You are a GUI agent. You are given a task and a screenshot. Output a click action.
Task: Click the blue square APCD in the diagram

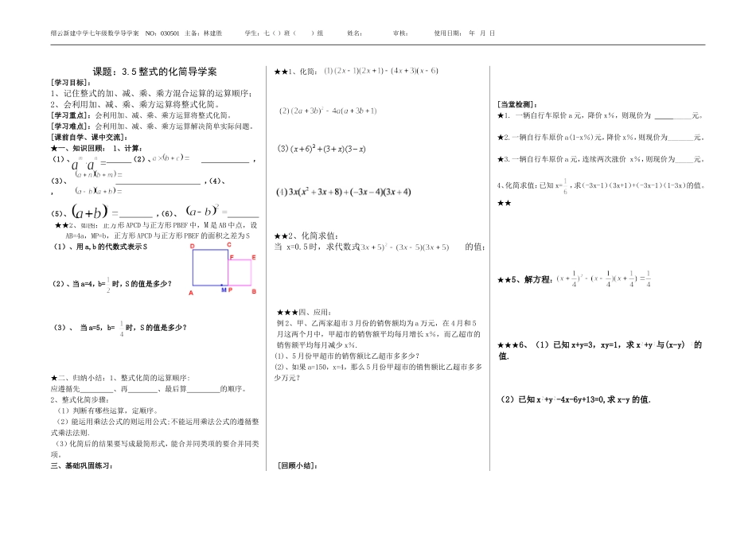coord(210,267)
